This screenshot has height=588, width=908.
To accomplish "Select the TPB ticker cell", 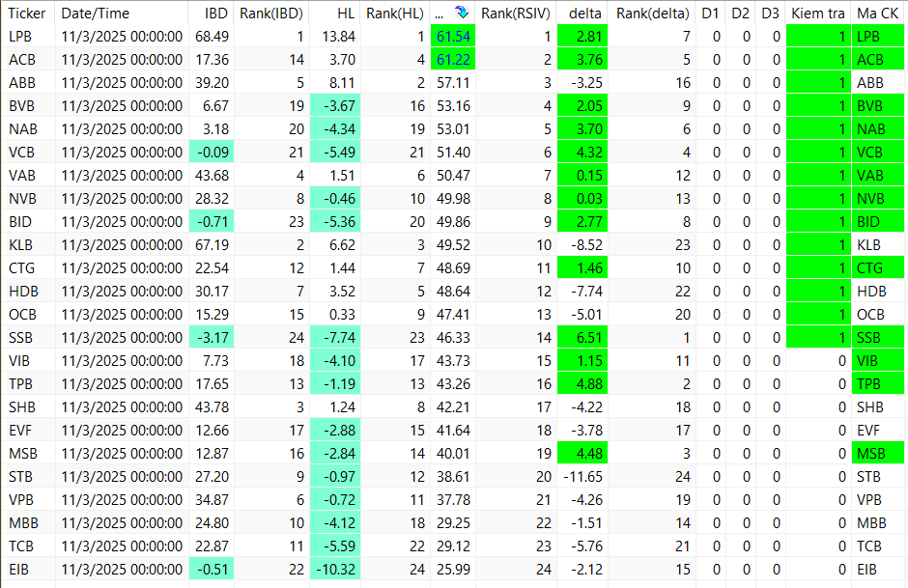I will pos(28,383).
